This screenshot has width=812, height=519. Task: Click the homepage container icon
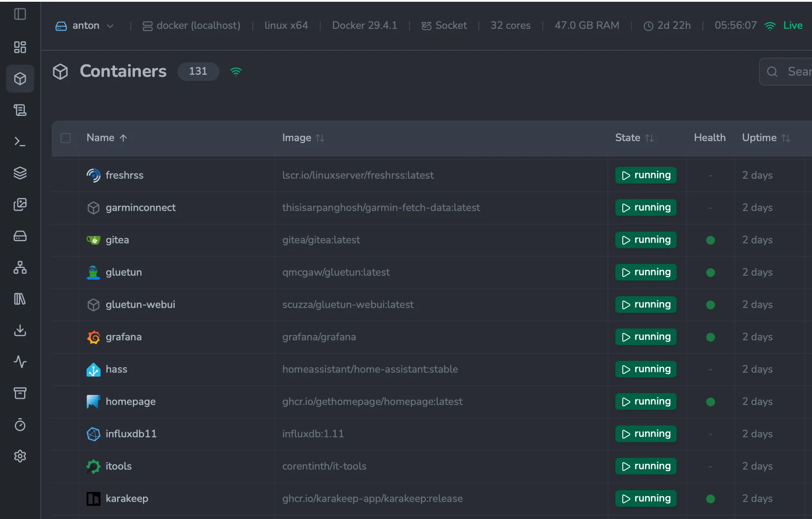94,401
